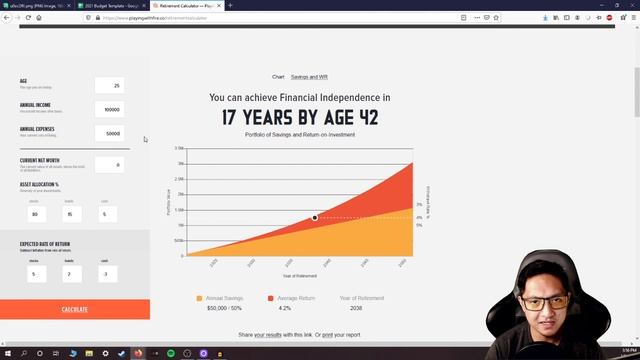Go to the browser Home page icon
Screen dimensions: 640x360
tap(39, 18)
